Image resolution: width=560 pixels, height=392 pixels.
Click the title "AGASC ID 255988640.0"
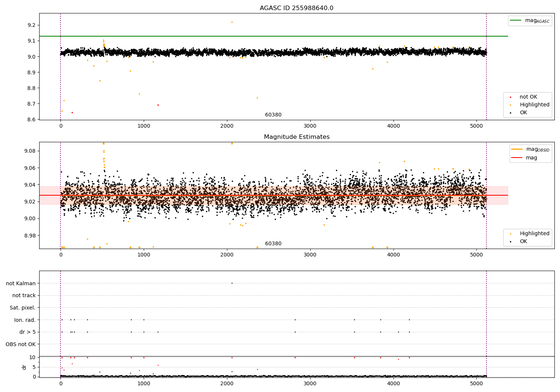(x=296, y=8)
